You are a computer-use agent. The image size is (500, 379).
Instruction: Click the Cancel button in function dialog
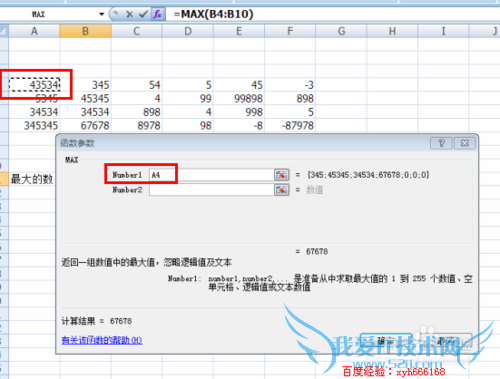(446, 341)
